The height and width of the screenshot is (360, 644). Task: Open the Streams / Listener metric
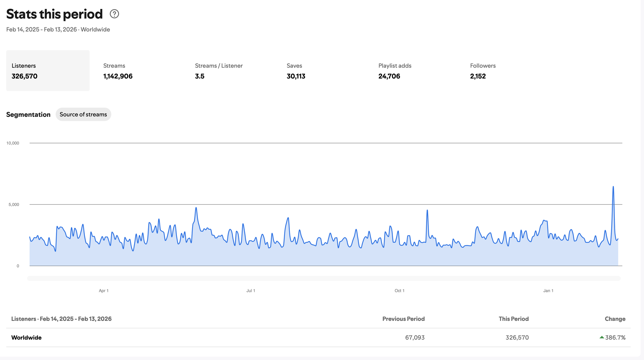coord(218,71)
